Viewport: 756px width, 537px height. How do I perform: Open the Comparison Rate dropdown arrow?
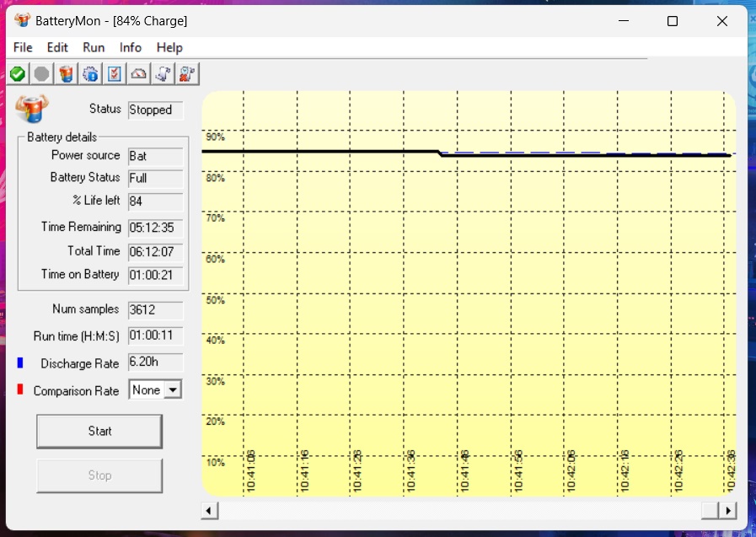pos(173,389)
